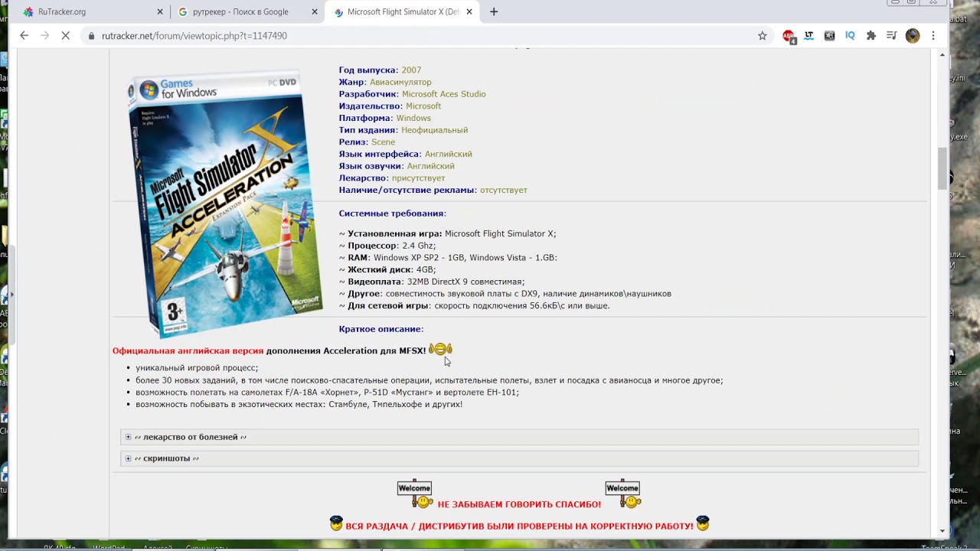Viewport: 980px width, 551px height.
Task: Click the 'Windows' platform value
Action: pos(413,118)
